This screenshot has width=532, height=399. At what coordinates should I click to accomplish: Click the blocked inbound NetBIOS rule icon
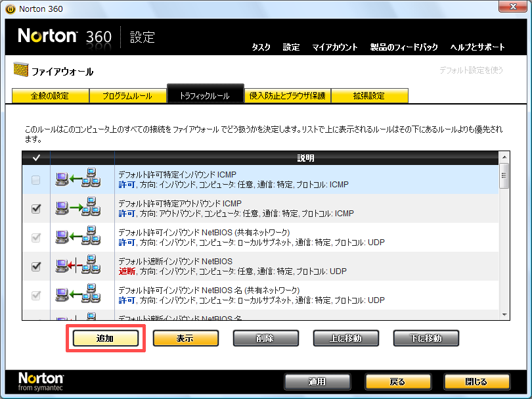(x=78, y=266)
